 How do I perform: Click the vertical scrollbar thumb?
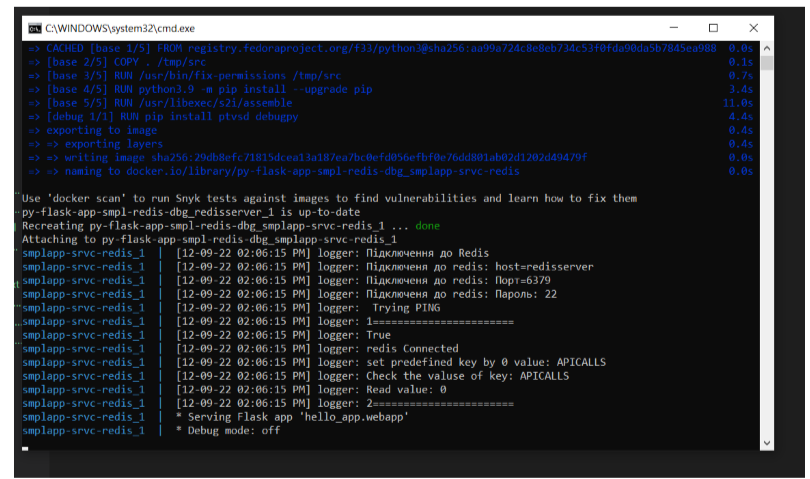pyautogui.click(x=765, y=62)
